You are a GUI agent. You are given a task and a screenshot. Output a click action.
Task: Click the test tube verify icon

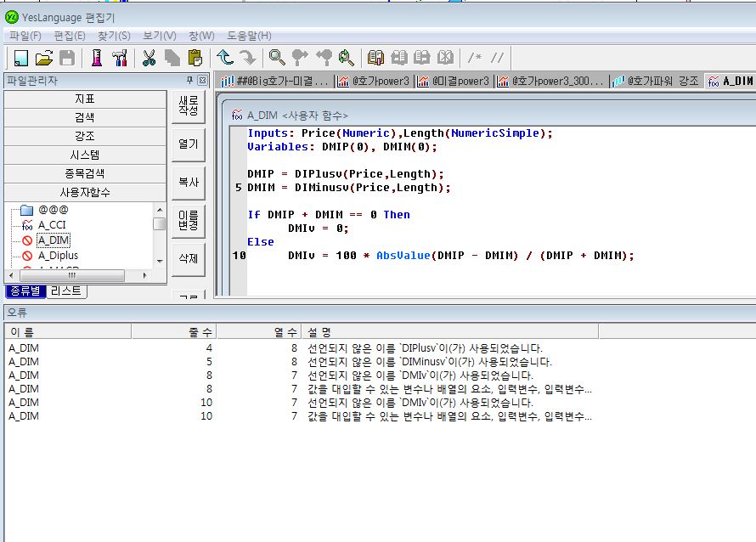point(97,58)
